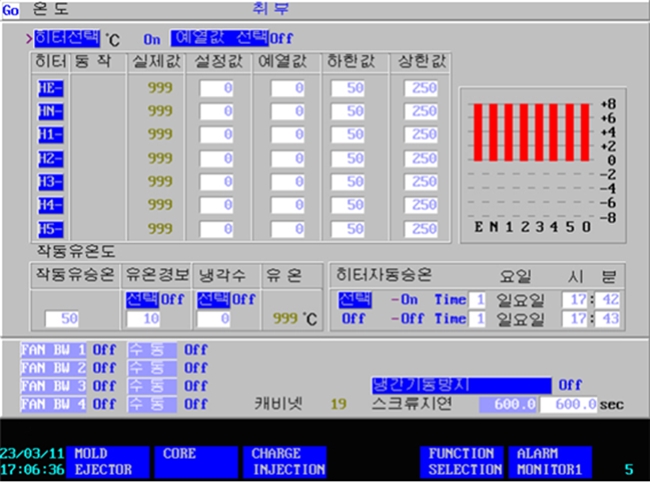Toggle the 히터선택 heater selection
Image resolution: width=650 pixels, height=486 pixels.
(x=67, y=38)
